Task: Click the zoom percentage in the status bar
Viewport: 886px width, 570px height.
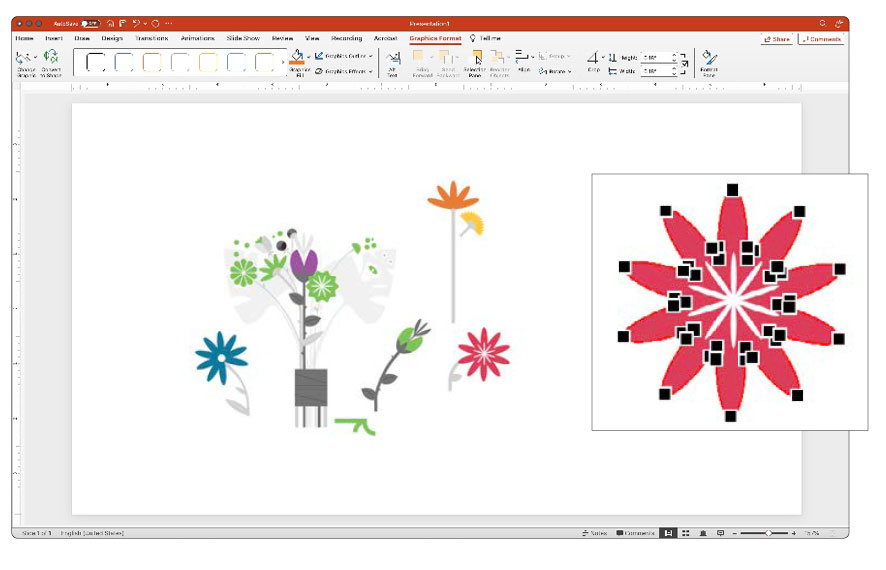Action: pos(812,533)
